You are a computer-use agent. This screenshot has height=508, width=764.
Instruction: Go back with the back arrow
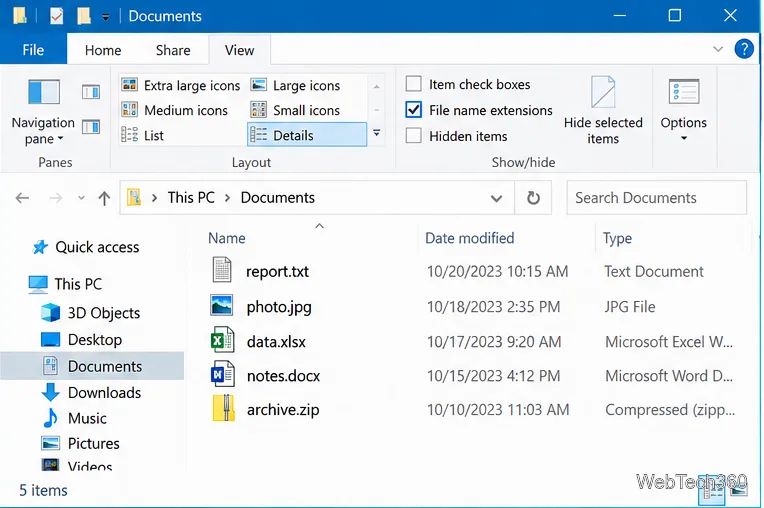pyautogui.click(x=22, y=198)
